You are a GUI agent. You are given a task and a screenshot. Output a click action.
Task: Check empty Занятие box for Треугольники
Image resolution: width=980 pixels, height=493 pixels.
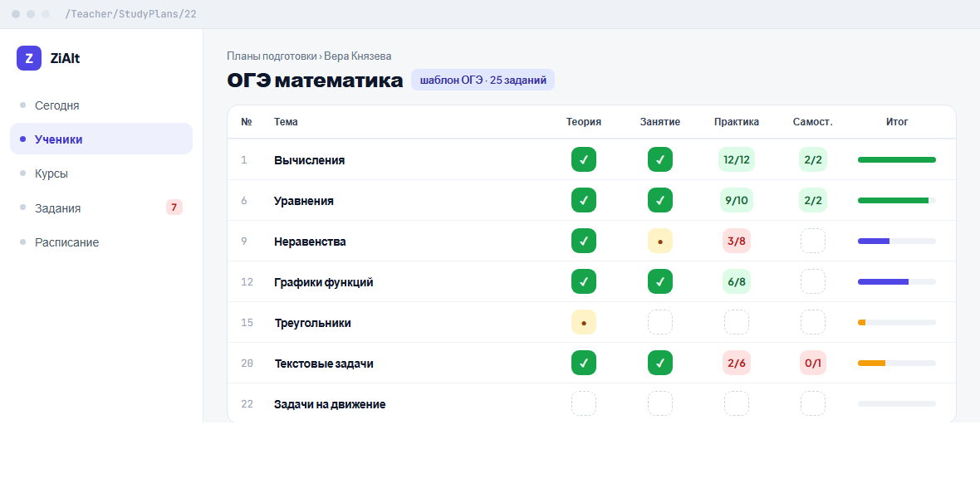(x=660, y=322)
